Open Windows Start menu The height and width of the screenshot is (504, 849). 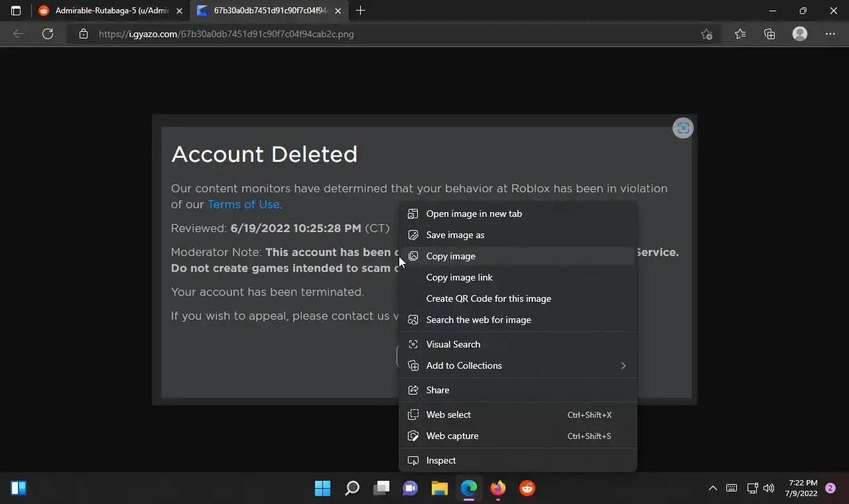tap(322, 488)
